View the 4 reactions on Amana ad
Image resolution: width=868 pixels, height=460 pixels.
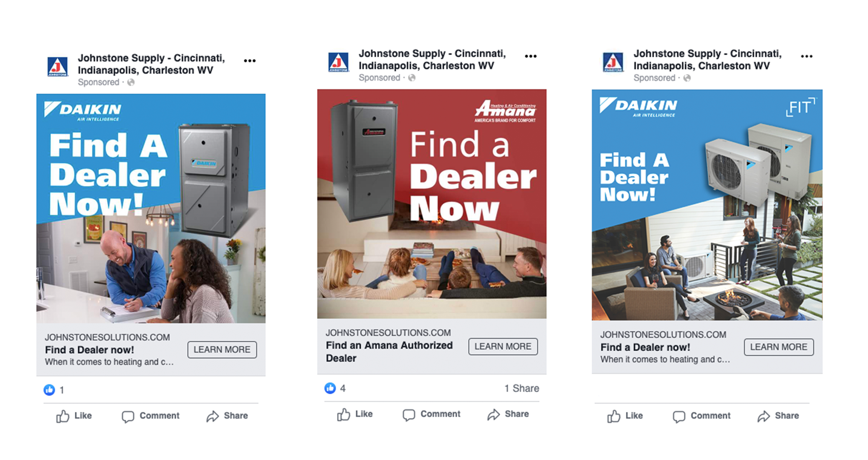coord(335,388)
